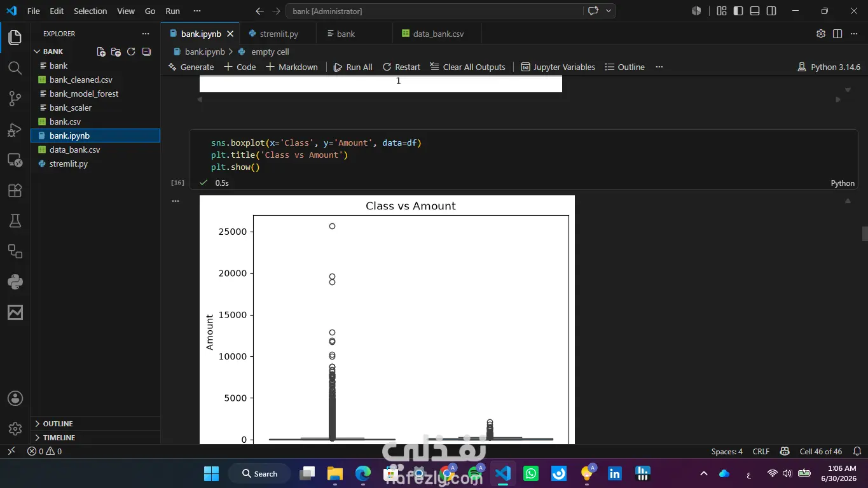Open the Search view in activity bar

[x=15, y=68]
